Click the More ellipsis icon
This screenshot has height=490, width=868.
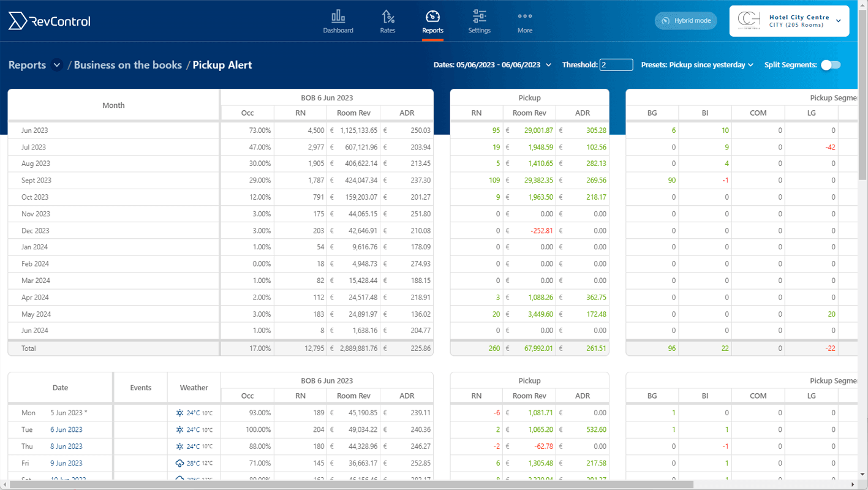click(524, 15)
